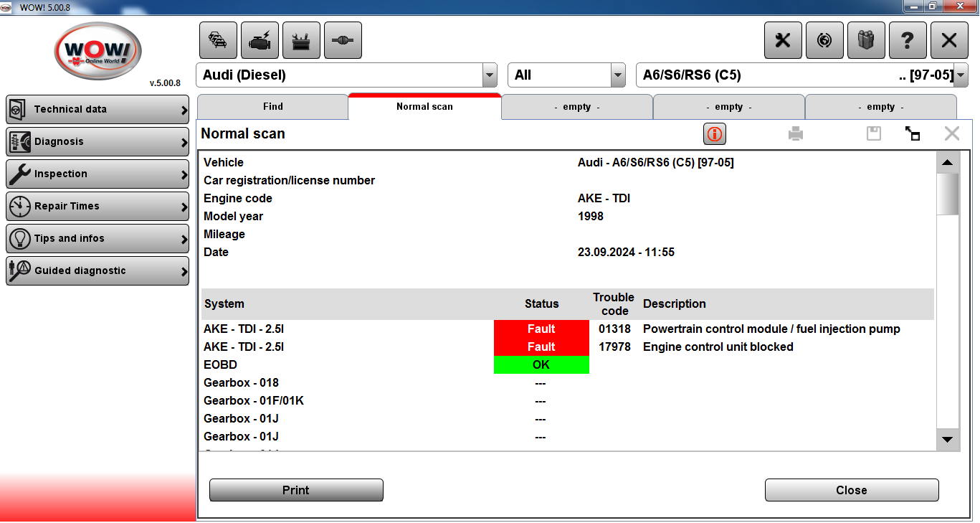
Task: Click the X exit icon in toolbar
Action: 949,40
